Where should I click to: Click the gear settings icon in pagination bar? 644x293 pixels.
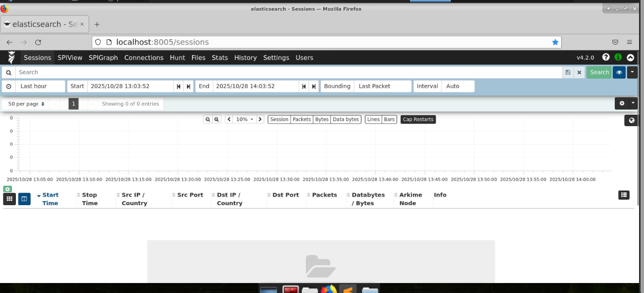click(622, 104)
